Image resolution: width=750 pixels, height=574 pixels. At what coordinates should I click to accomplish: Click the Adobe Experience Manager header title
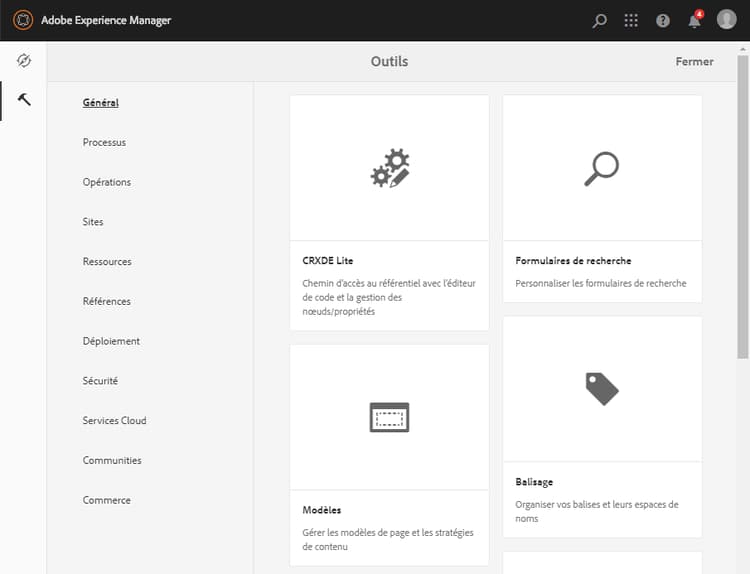(x=106, y=20)
